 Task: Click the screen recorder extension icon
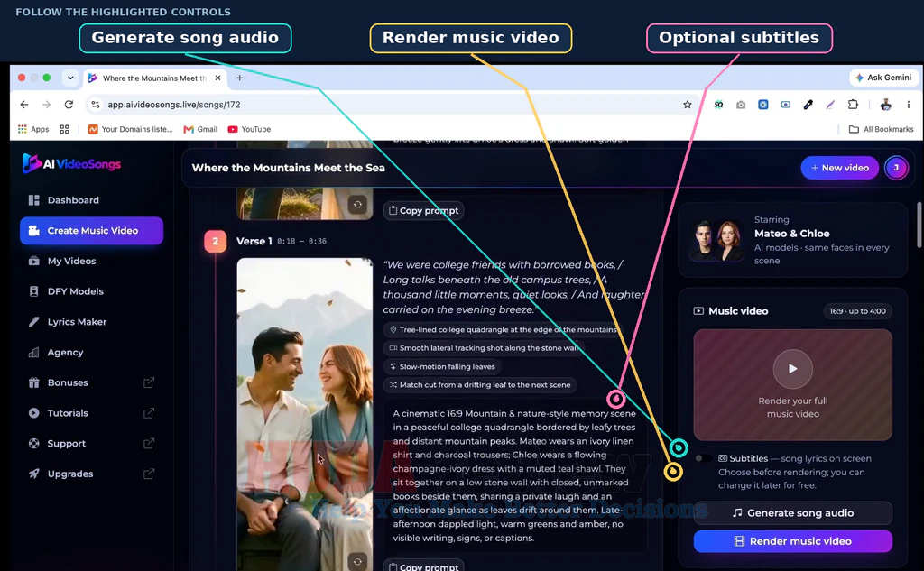tap(786, 105)
